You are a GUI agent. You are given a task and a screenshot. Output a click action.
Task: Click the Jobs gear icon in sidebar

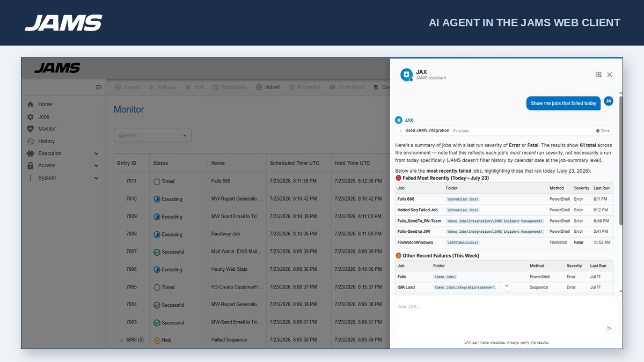(30, 117)
